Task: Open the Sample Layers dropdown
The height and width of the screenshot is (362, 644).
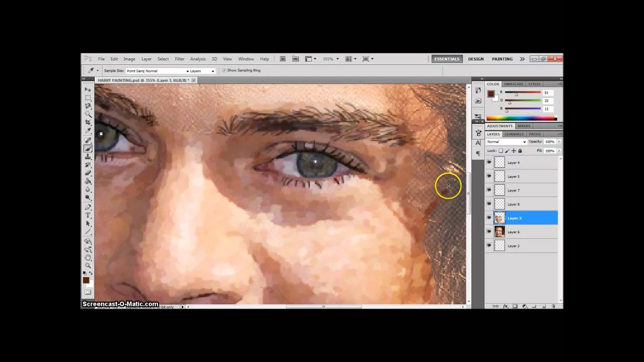Action: tap(202, 71)
